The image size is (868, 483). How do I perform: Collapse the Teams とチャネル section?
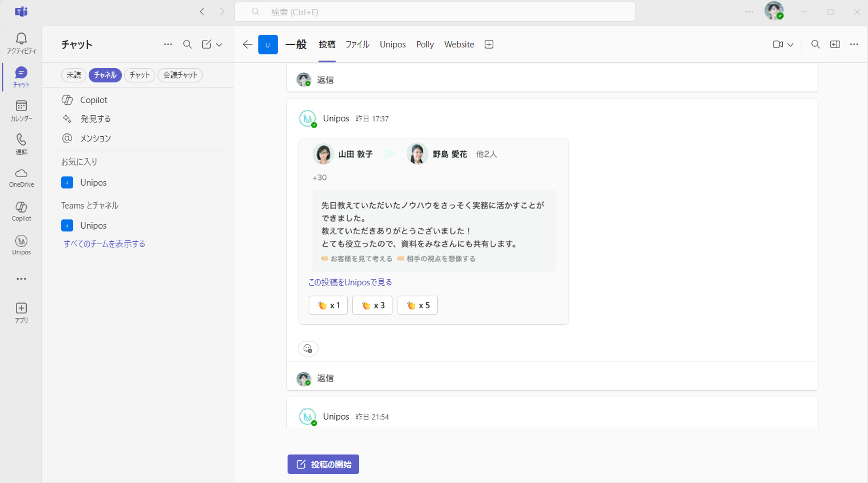pyautogui.click(x=90, y=205)
